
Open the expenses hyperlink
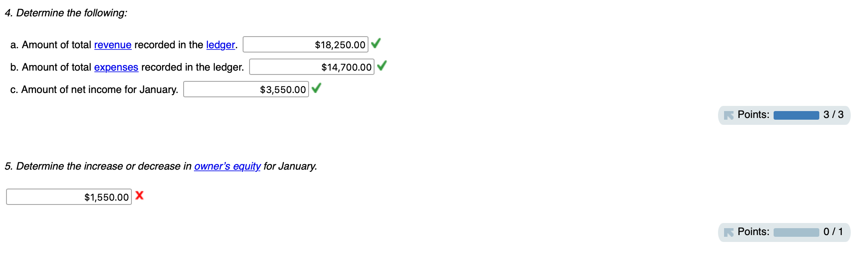click(116, 67)
